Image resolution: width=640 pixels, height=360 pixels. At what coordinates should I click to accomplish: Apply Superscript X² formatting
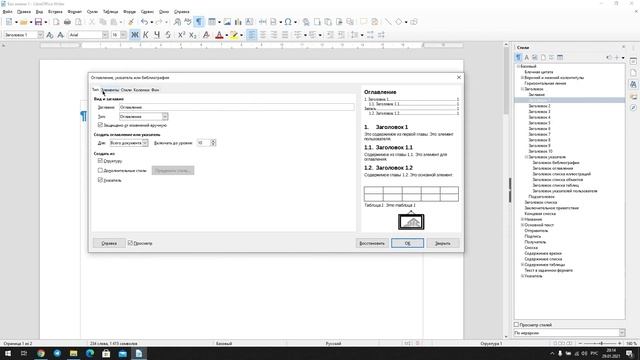pos(181,35)
